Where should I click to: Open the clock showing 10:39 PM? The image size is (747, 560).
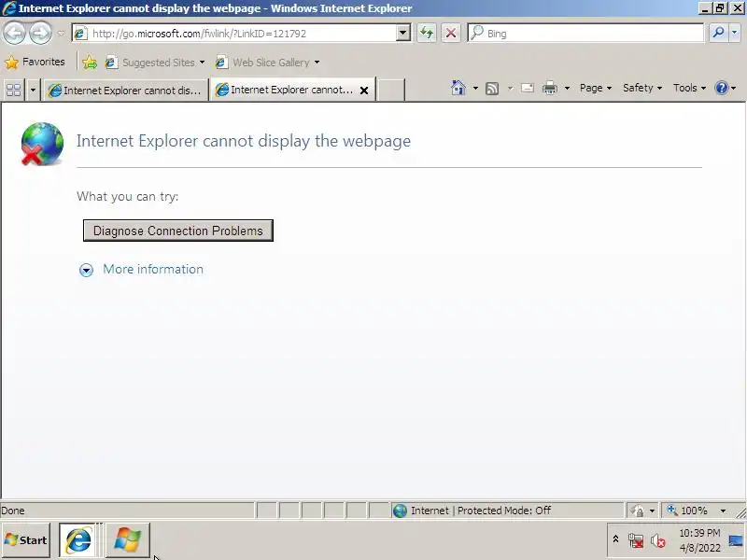699,540
